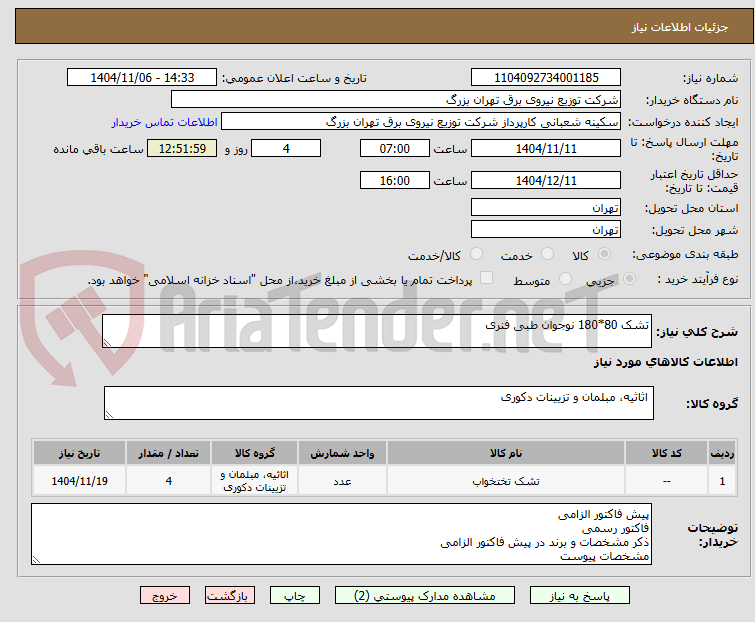Click the announcement date field 1404/11/06 - 14:33
This screenshot has width=755, height=622.
(142, 78)
